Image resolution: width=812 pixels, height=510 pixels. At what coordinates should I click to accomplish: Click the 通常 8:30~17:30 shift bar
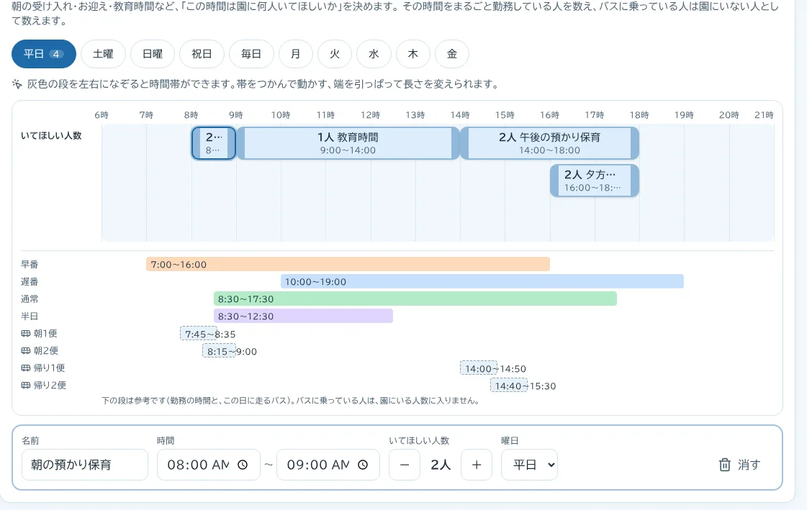[415, 299]
